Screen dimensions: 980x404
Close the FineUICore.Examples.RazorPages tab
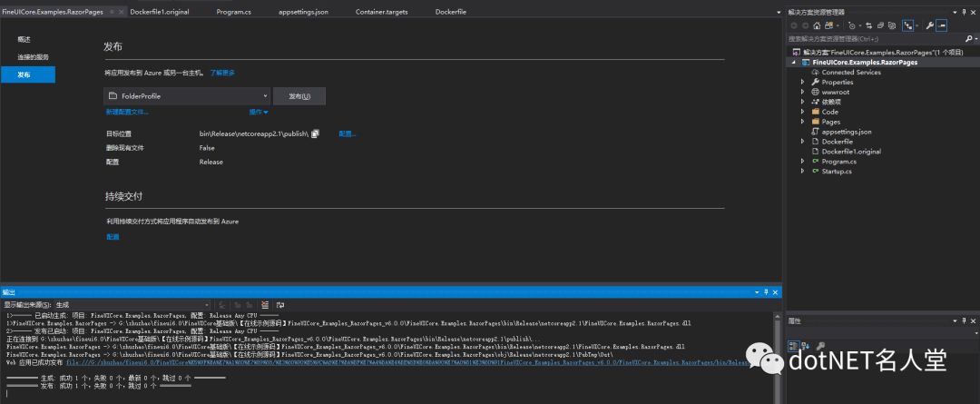tap(120, 12)
